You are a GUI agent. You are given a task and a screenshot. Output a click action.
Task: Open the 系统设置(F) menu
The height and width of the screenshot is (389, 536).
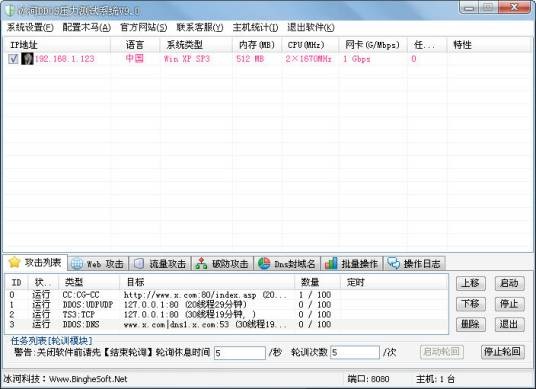(x=30, y=27)
